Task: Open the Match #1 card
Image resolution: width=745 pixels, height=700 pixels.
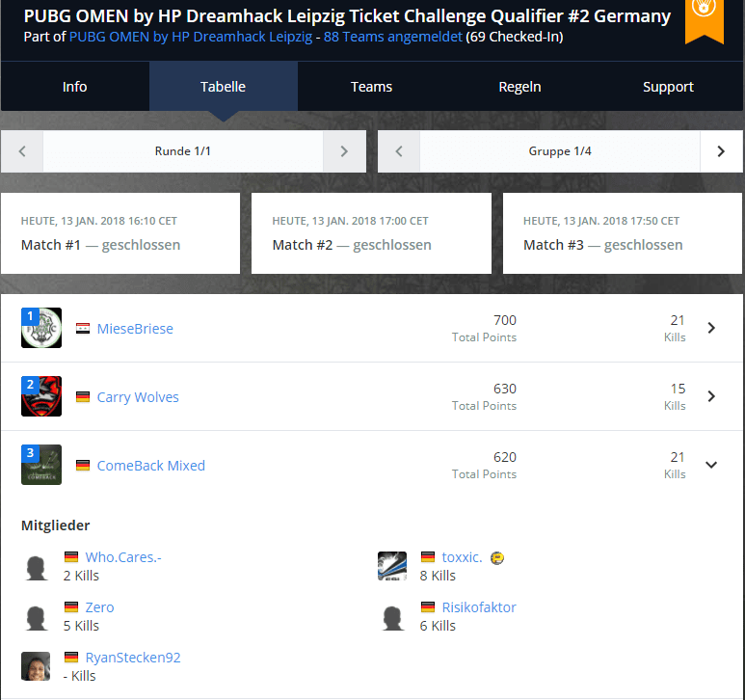Action: (x=120, y=233)
